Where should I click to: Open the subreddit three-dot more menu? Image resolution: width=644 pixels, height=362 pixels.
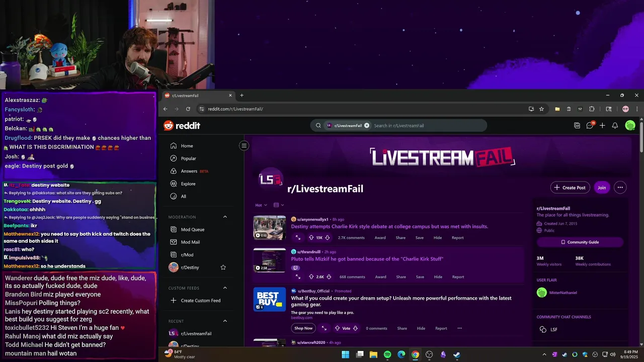[620, 188]
